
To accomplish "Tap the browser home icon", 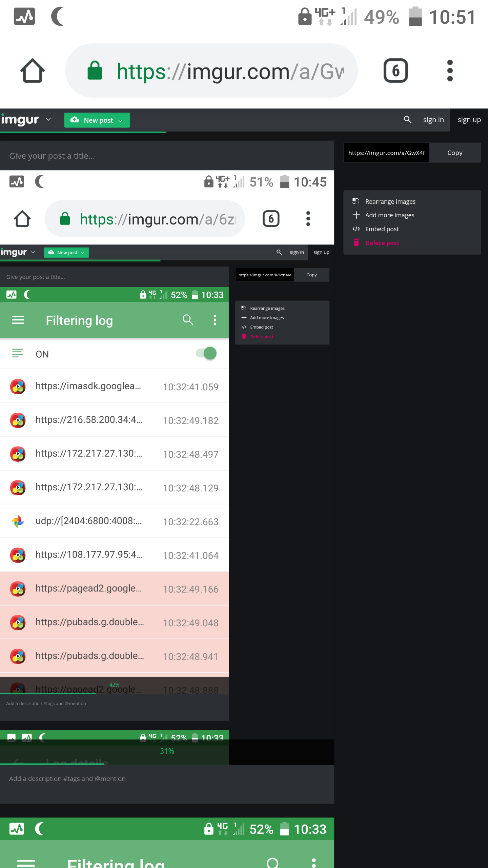I will click(32, 71).
